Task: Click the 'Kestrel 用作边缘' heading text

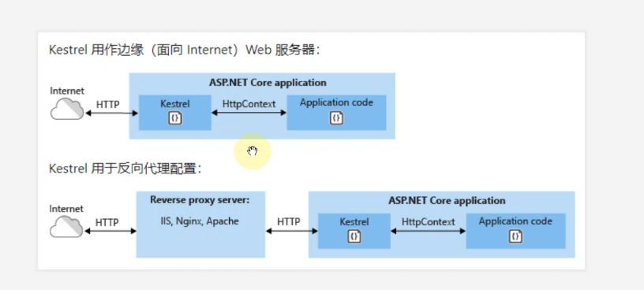Action: click(96, 50)
